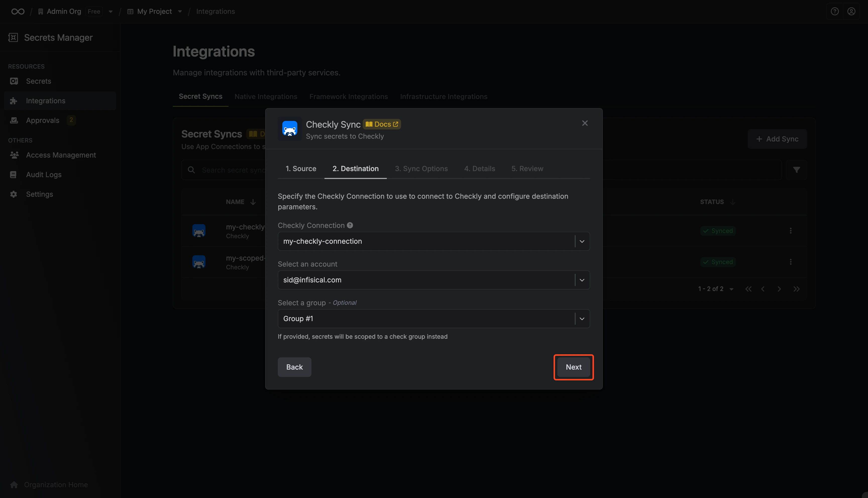Open Audit Logs in the sidebar
The height and width of the screenshot is (498, 868).
click(60, 174)
